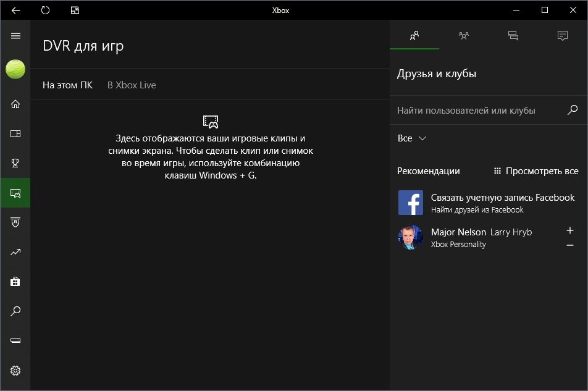Maximize the Xbox window
The width and height of the screenshot is (588, 391).
point(545,10)
